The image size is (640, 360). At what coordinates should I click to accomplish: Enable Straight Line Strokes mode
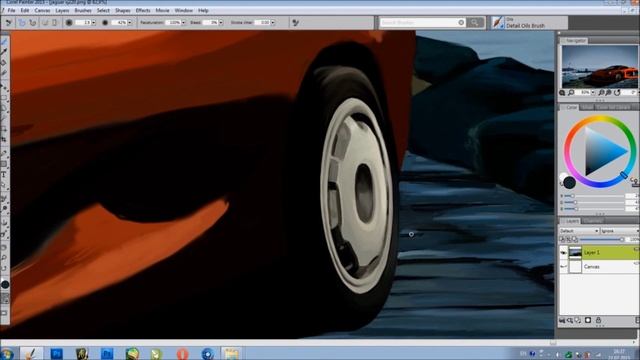33,22
